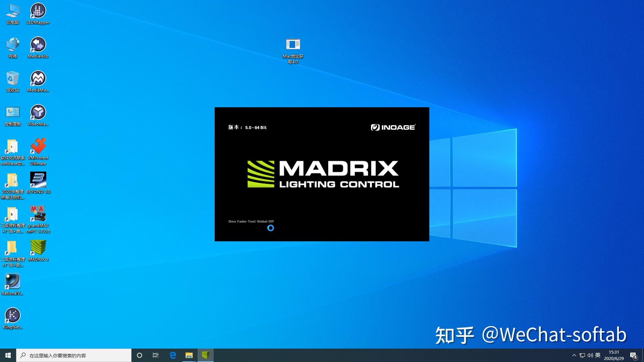
Task: Open notification center showing 4 notifications
Action: (634, 355)
